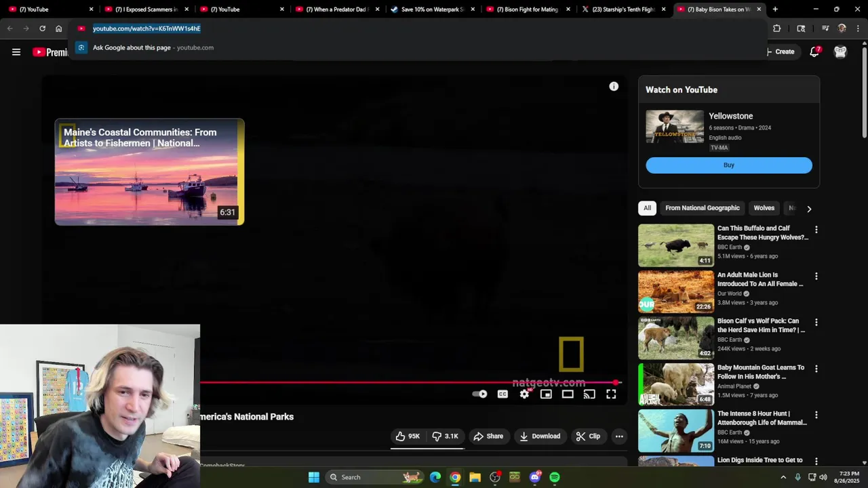868x488 pixels.
Task: Cast video to TV
Action: click(589, 394)
